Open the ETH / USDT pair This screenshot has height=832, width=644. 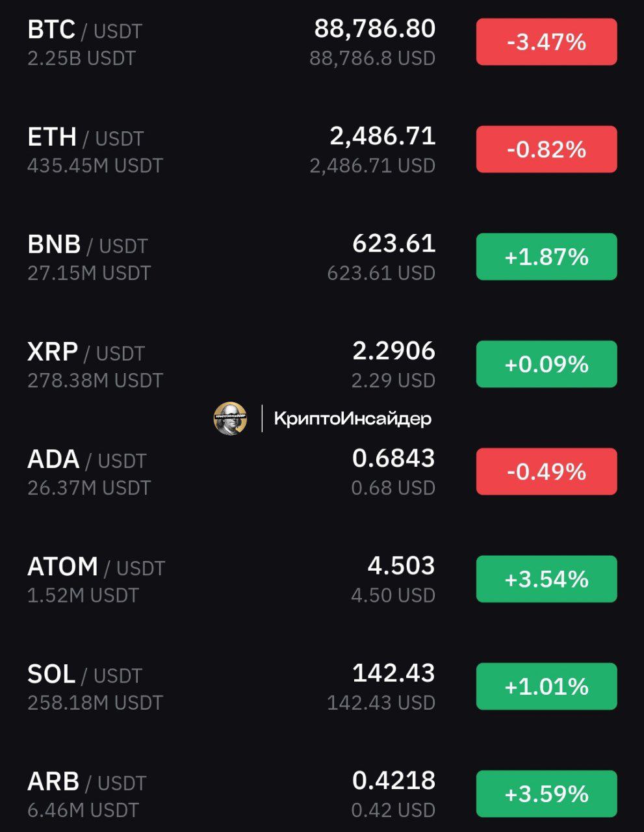point(322,149)
